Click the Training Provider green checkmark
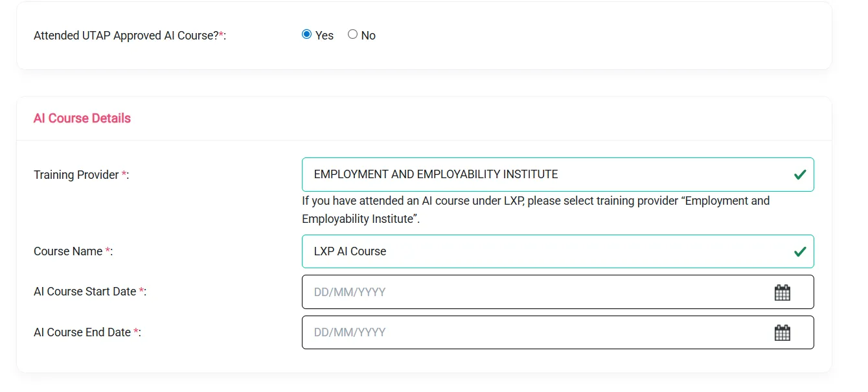 click(800, 174)
